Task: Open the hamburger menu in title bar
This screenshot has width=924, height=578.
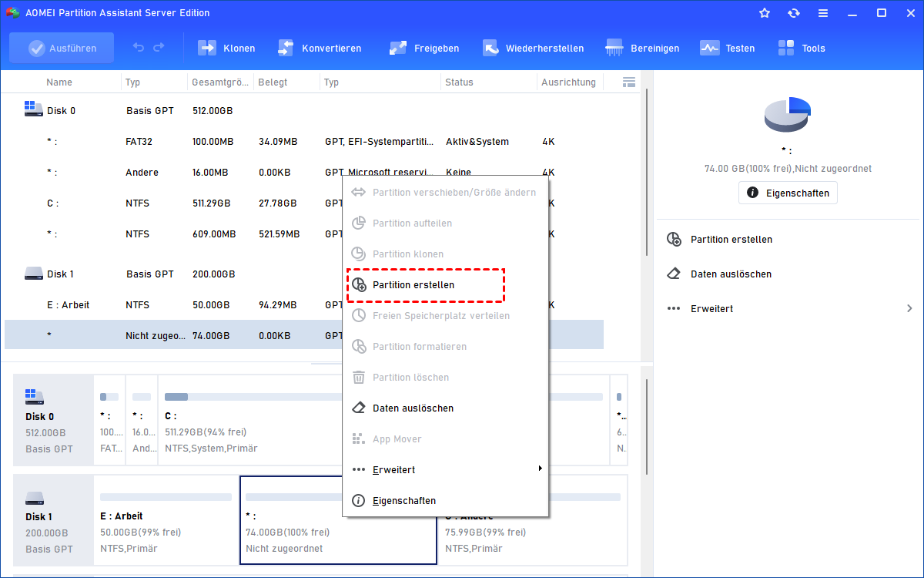Action: point(823,13)
